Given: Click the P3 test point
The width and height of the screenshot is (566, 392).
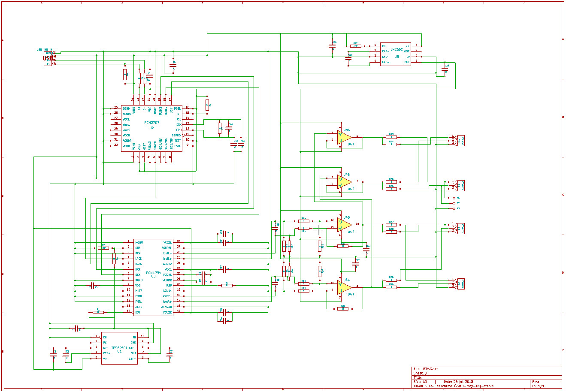Looking at the screenshot, I should 454,208.
